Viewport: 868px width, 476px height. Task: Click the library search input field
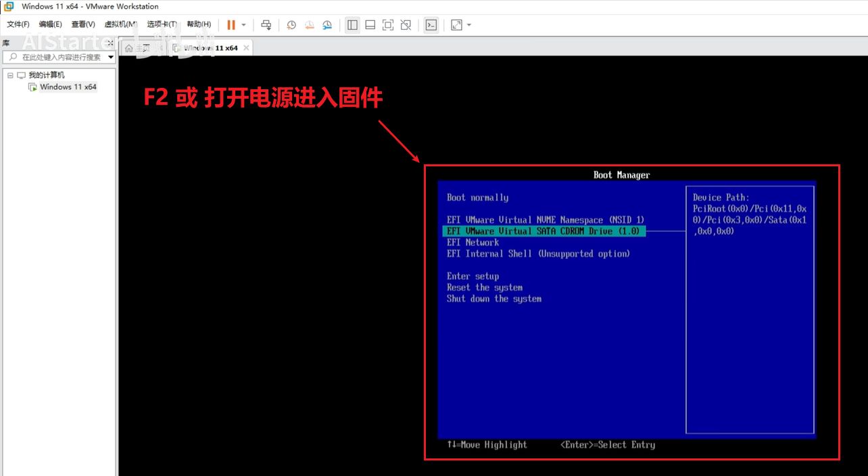pos(61,57)
